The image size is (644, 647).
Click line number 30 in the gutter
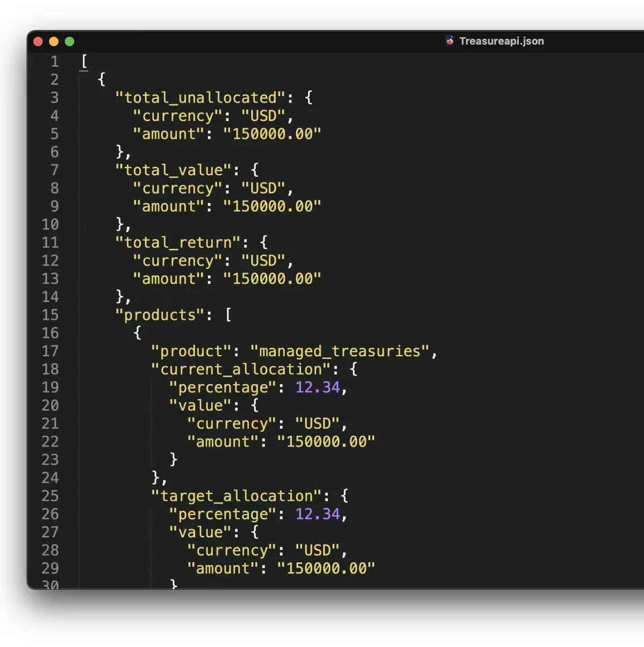(51, 586)
